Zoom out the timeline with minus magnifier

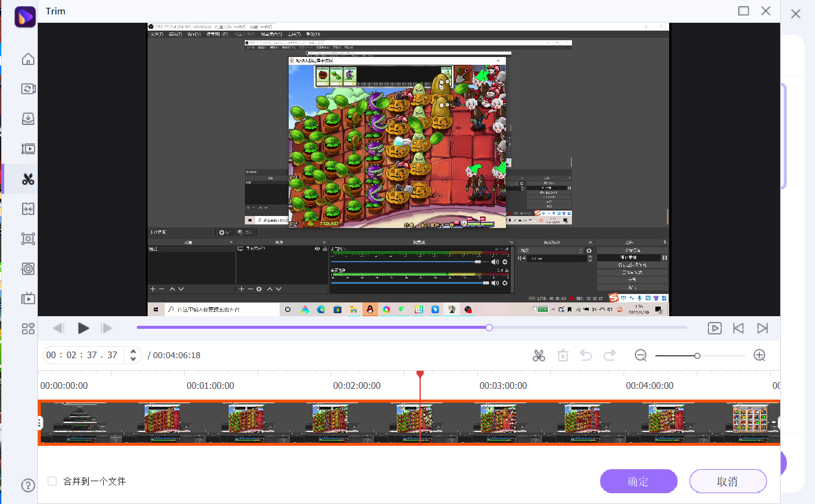click(640, 355)
